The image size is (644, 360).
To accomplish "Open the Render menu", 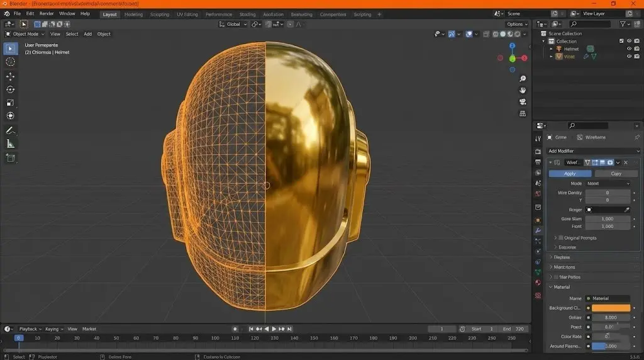I will click(x=47, y=14).
